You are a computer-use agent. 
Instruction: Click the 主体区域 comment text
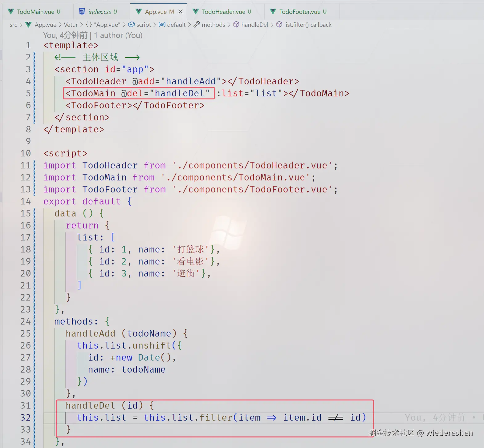click(x=100, y=57)
